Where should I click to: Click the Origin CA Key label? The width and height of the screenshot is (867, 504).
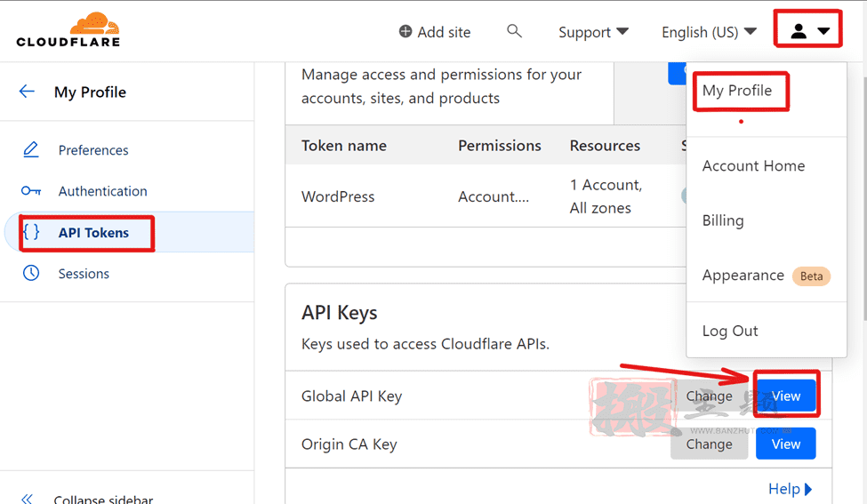tap(349, 444)
